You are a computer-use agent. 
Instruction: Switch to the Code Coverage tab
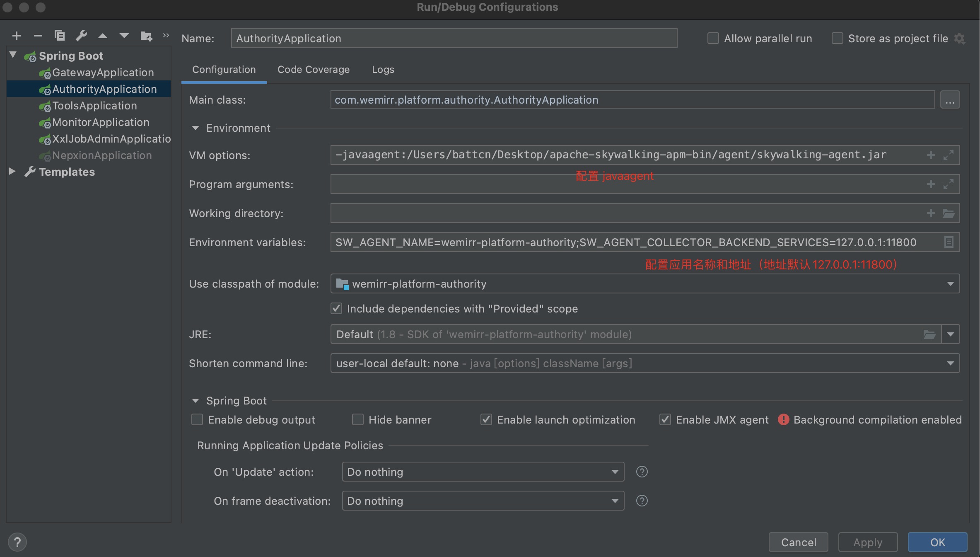pos(314,70)
